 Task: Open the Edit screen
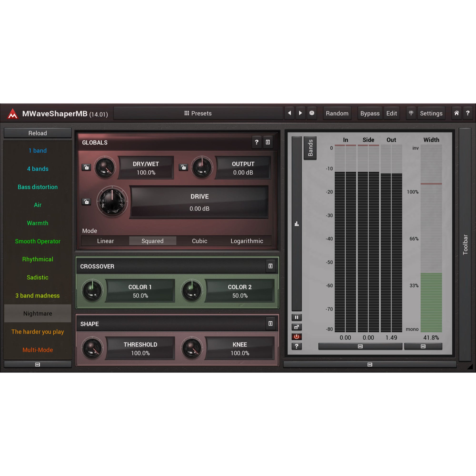pos(392,113)
